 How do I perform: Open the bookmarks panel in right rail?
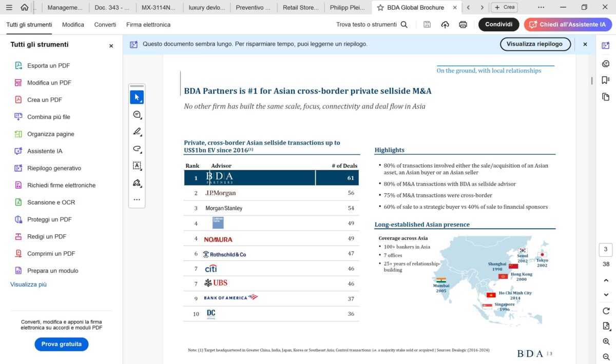tap(606, 80)
